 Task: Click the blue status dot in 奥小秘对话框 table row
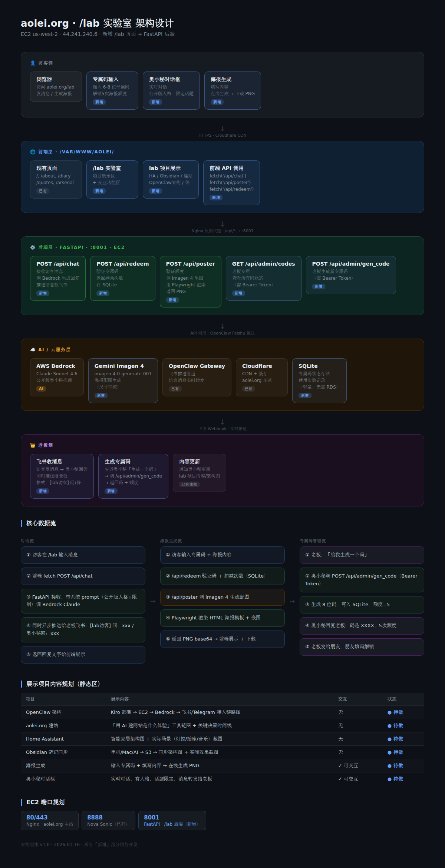pyautogui.click(x=389, y=779)
